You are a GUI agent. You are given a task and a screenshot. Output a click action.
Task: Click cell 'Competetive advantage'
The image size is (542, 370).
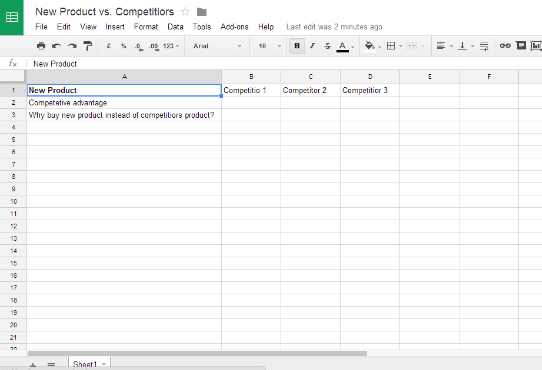coord(124,103)
